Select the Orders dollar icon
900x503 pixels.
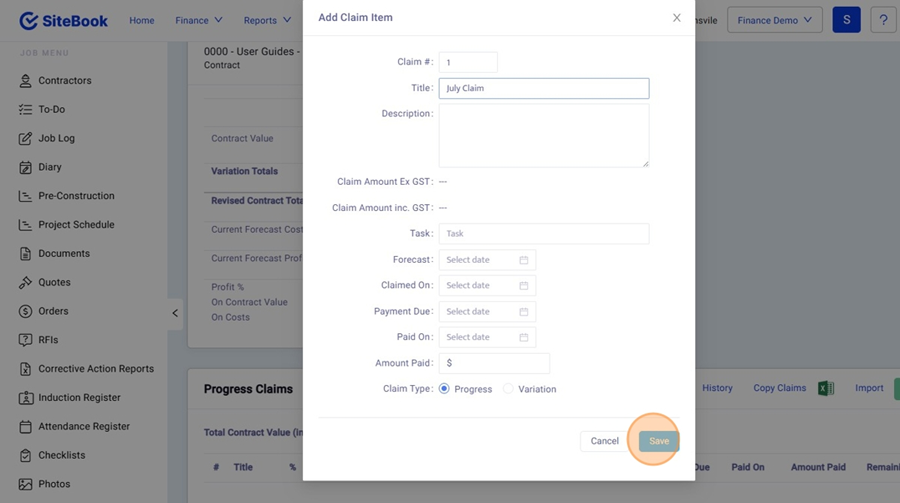[25, 311]
